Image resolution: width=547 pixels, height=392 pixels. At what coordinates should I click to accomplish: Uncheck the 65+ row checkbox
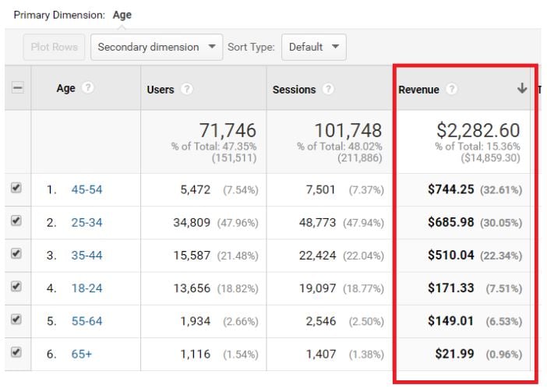click(x=16, y=352)
